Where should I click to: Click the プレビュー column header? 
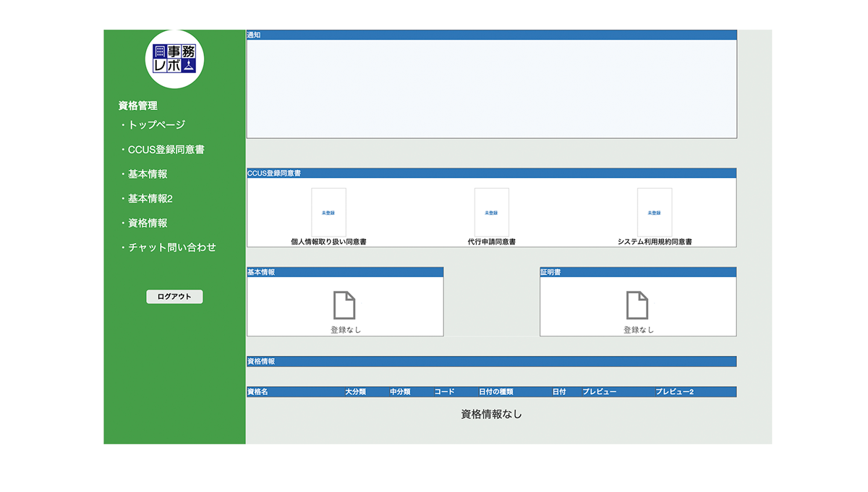[x=600, y=391]
